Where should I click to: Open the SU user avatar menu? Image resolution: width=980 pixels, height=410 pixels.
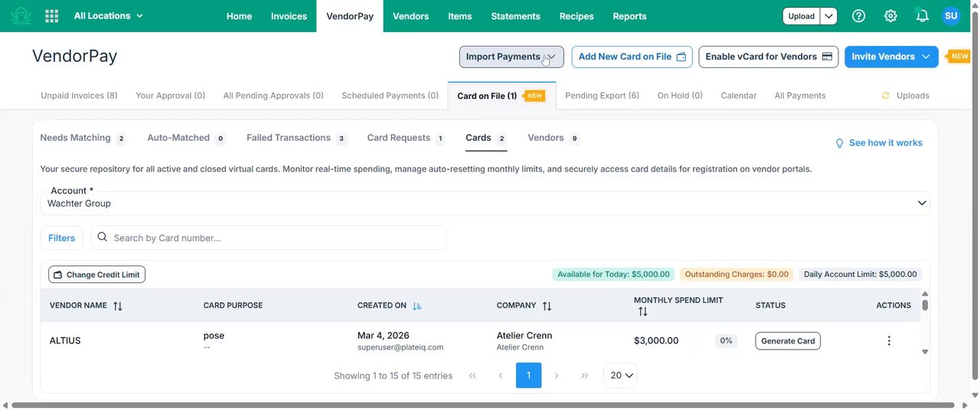click(x=951, y=16)
